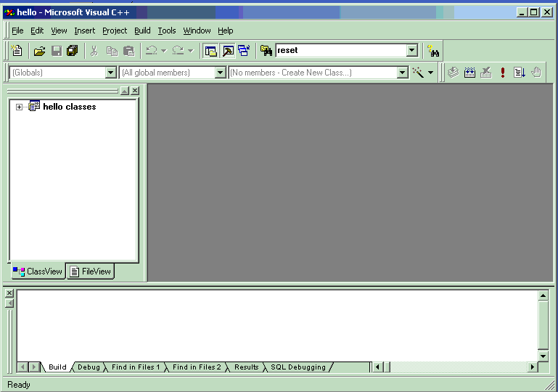
Task: Run program with red exclamation icon
Action: click(x=502, y=73)
